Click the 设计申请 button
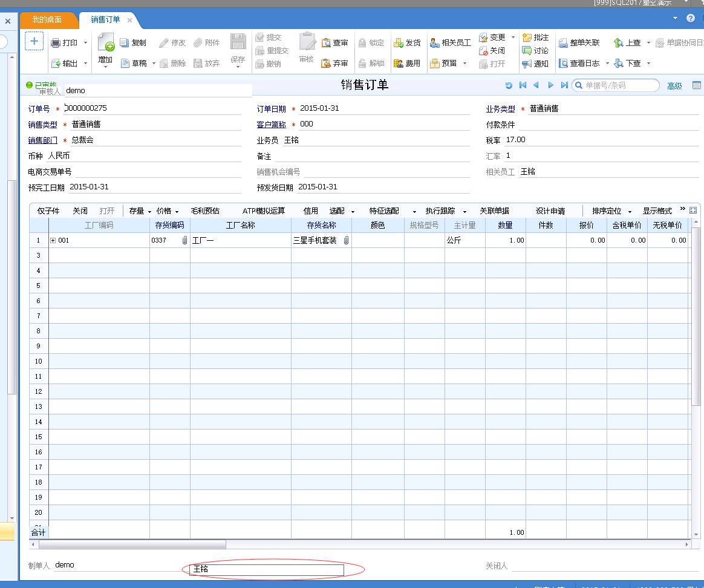The height and width of the screenshot is (588, 704). (x=550, y=211)
